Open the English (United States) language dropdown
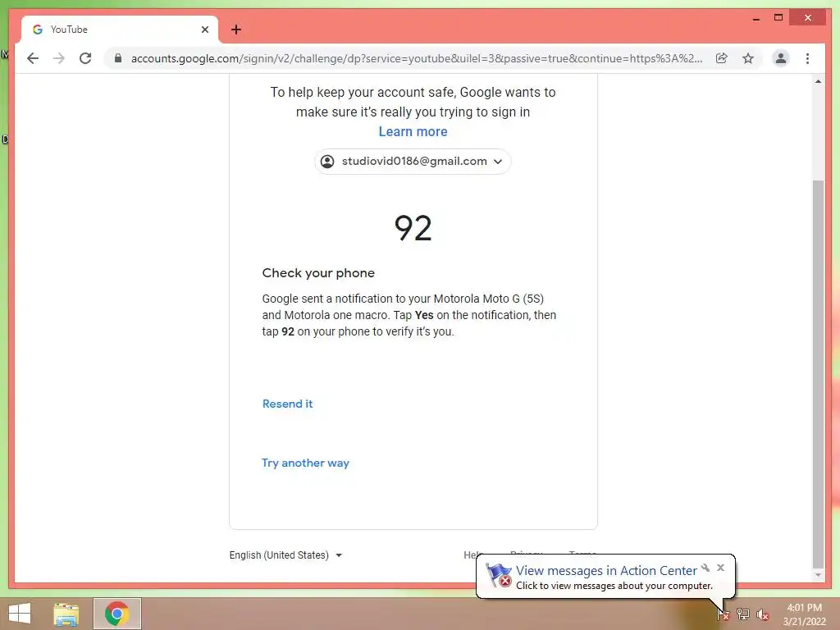The width and height of the screenshot is (840, 630). pos(285,555)
